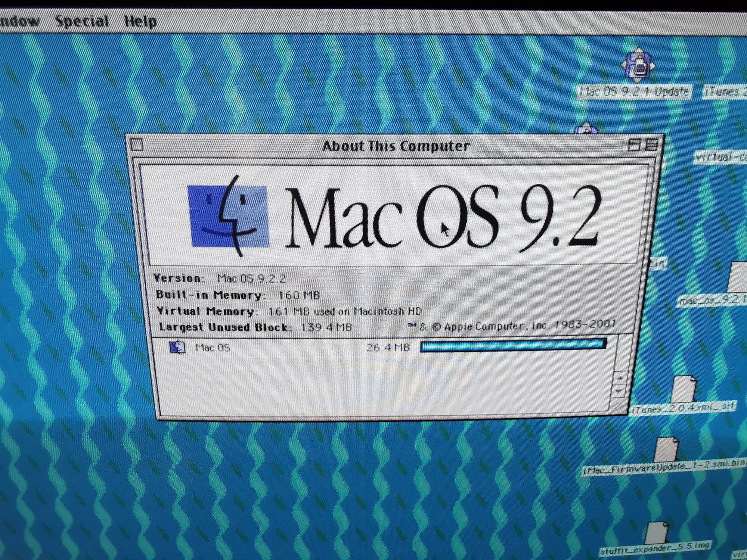Click the 'Mac OS 9.2.1 Update' desktop label

pyautogui.click(x=634, y=91)
